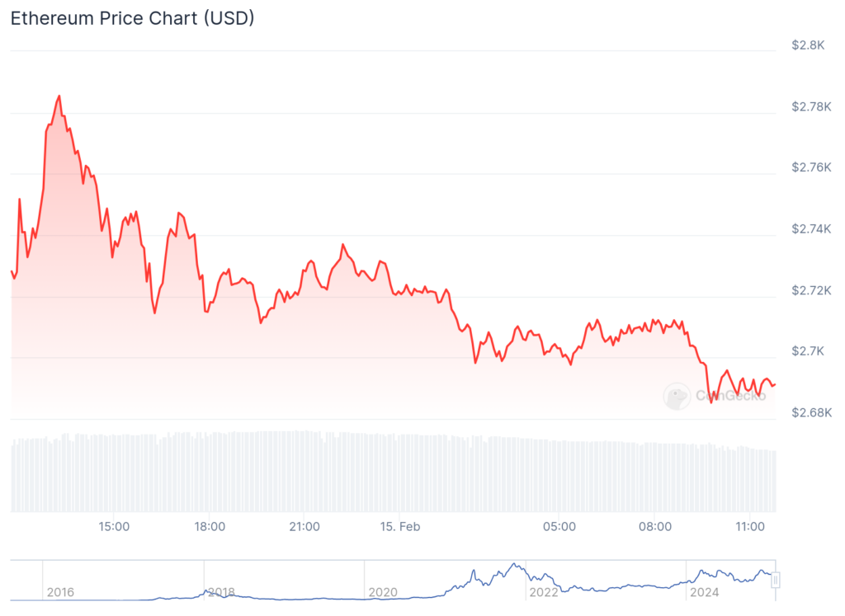This screenshot has height=616, width=845.
Task: Select 2022 in the range navigator
Action: point(544,592)
